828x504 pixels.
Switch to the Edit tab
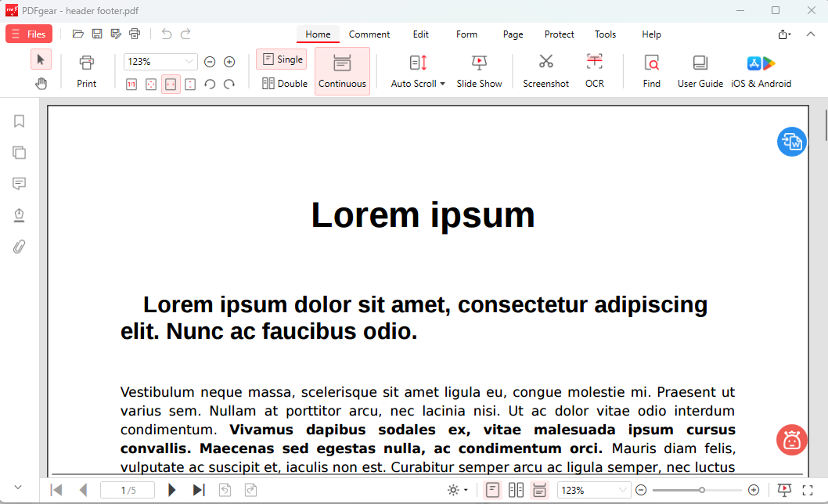pos(421,34)
